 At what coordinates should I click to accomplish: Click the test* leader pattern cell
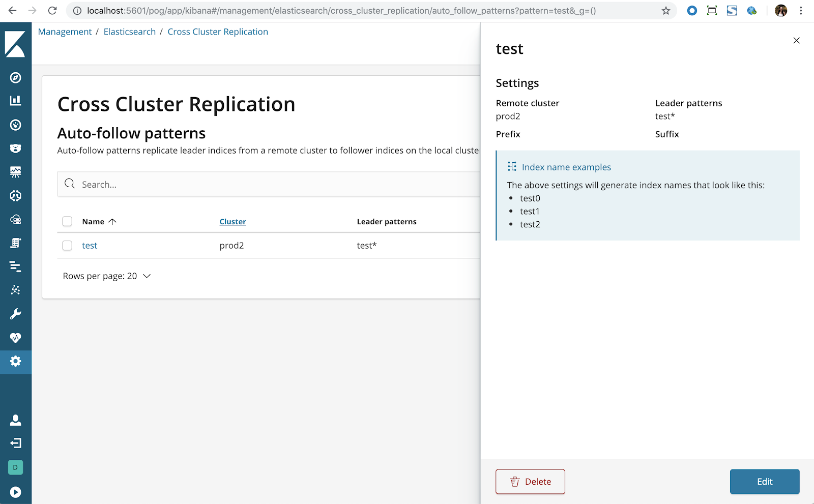pyautogui.click(x=367, y=246)
